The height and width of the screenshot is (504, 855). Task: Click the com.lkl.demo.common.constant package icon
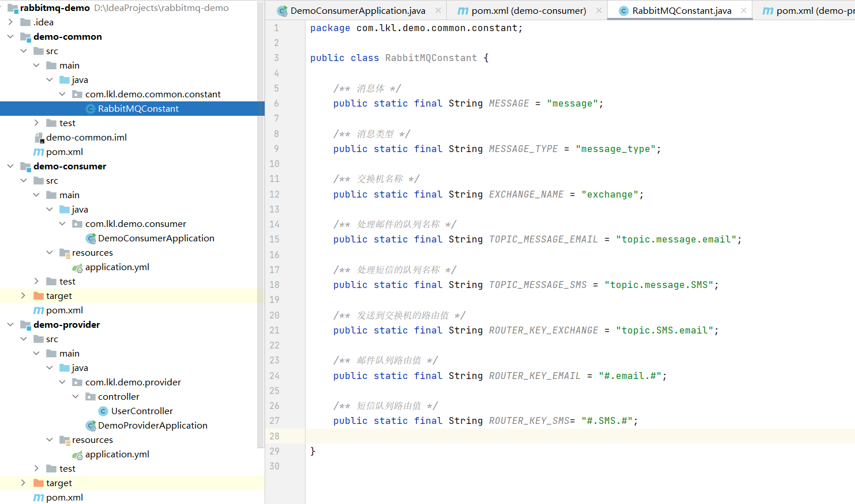[x=77, y=94]
